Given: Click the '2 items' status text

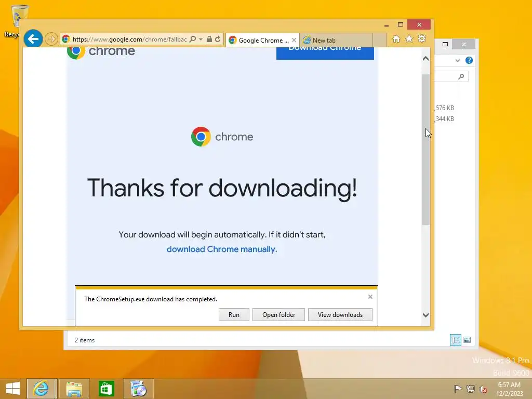Looking at the screenshot, I should tap(85, 340).
